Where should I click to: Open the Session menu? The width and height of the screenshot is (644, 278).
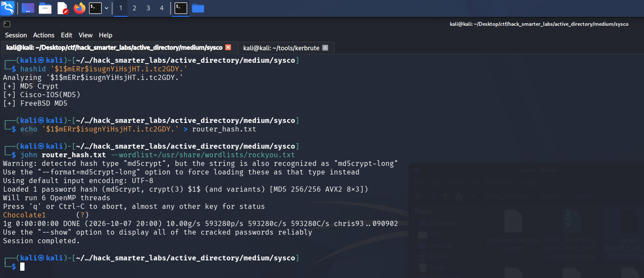point(16,35)
